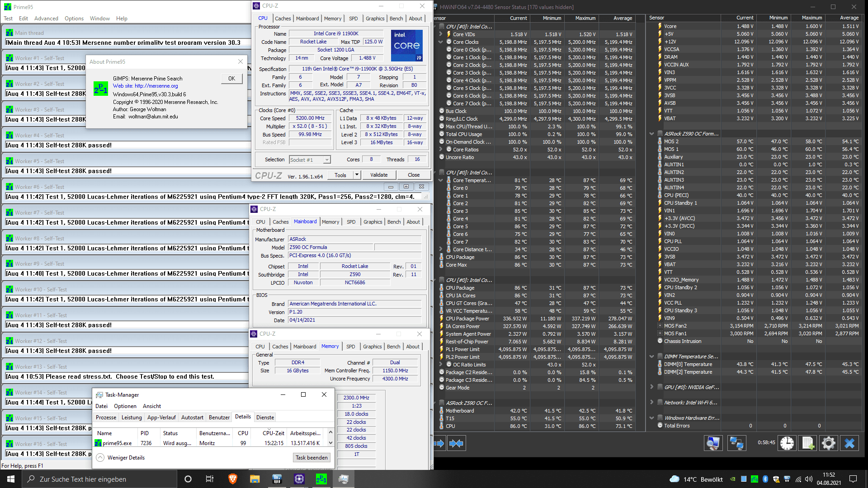
Task: Click Windows Security tray icon
Action: 776,479
